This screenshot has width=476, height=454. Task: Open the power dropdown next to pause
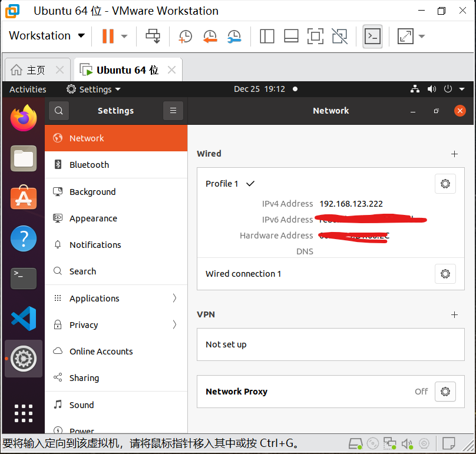124,37
